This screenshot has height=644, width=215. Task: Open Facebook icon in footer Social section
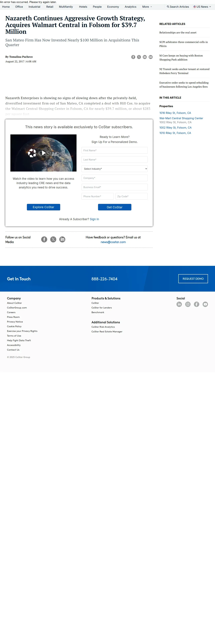pos(197,304)
